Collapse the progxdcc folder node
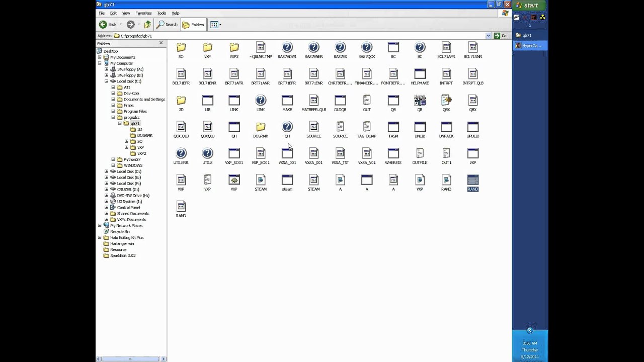Image resolution: width=644 pixels, height=362 pixels. pyautogui.click(x=113, y=118)
